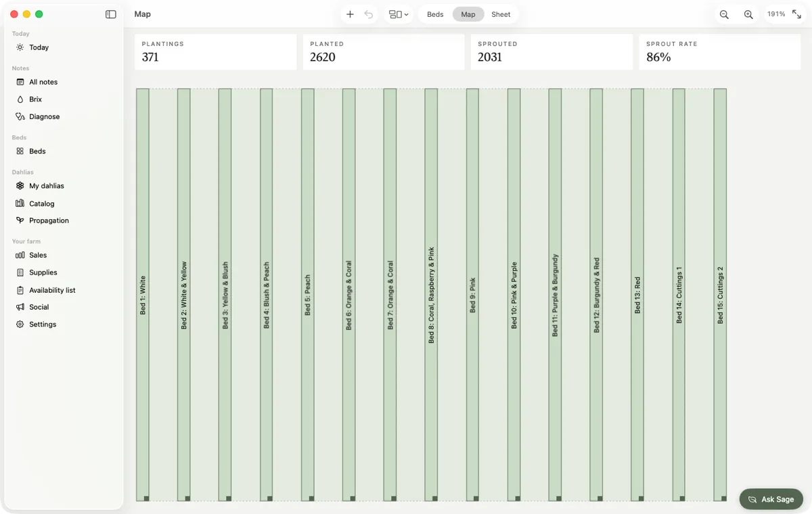Click the plus add button

(x=350, y=14)
